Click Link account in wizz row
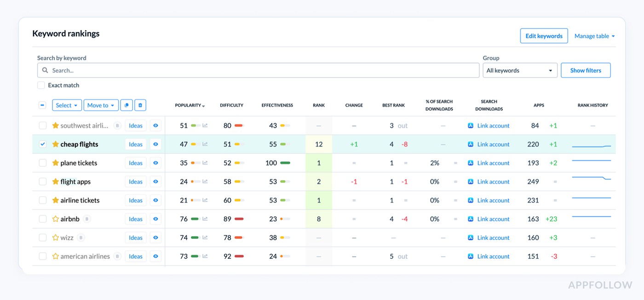Image resolution: width=644 pixels, height=300 pixels. pyautogui.click(x=493, y=238)
